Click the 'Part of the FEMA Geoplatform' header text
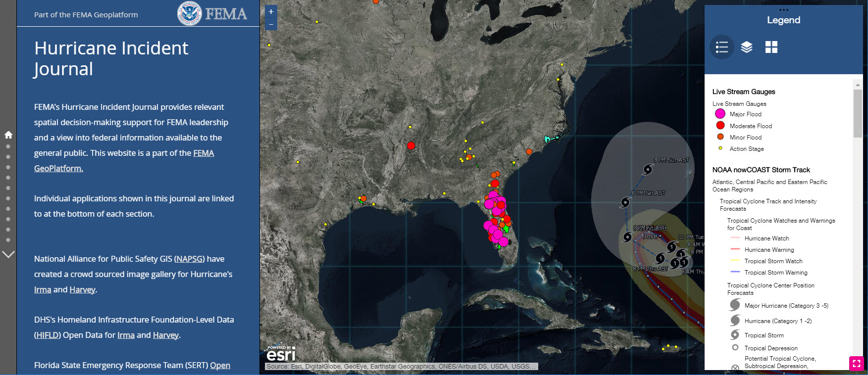The width and height of the screenshot is (868, 375). coord(86,15)
